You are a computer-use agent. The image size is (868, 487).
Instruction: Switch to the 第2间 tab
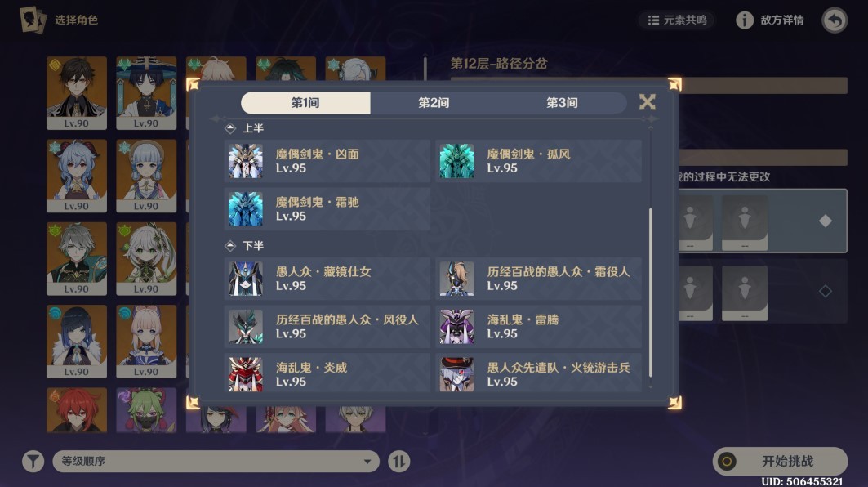click(434, 102)
